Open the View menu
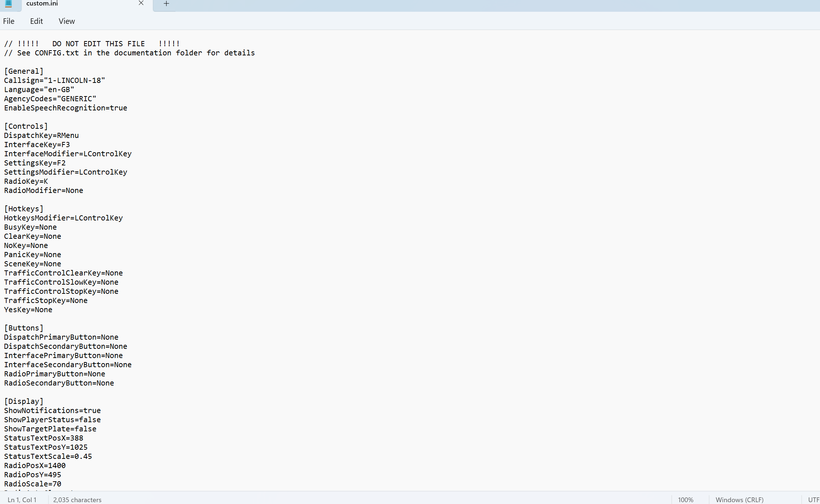Image resolution: width=820 pixels, height=504 pixels. click(66, 21)
